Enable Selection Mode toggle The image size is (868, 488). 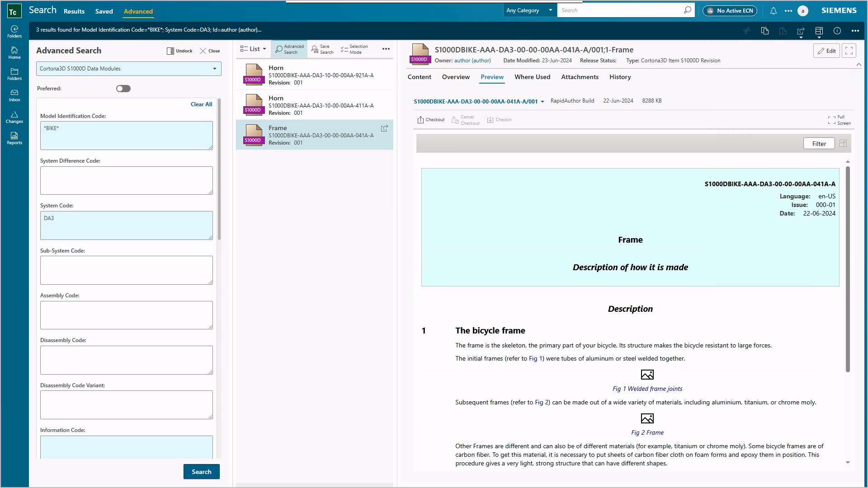click(355, 49)
